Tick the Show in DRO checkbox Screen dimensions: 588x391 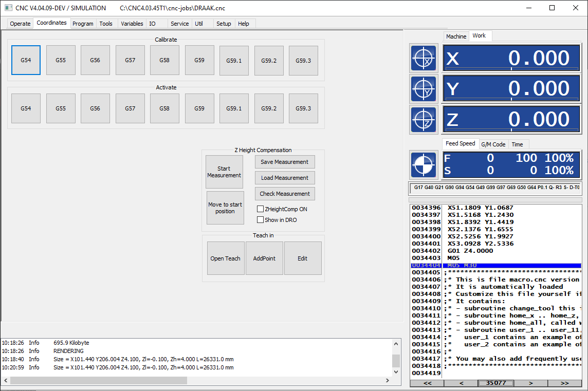pos(260,220)
